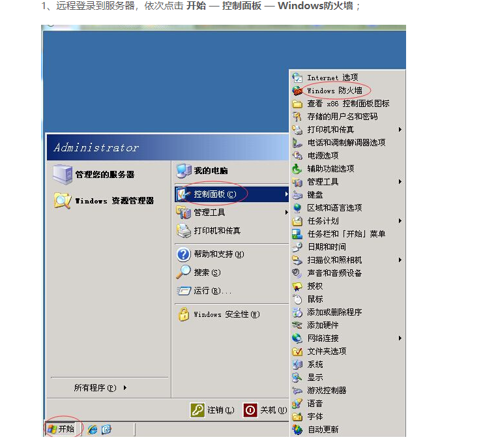
Task: Click the 游戏控制器 icon
Action: [x=297, y=391]
